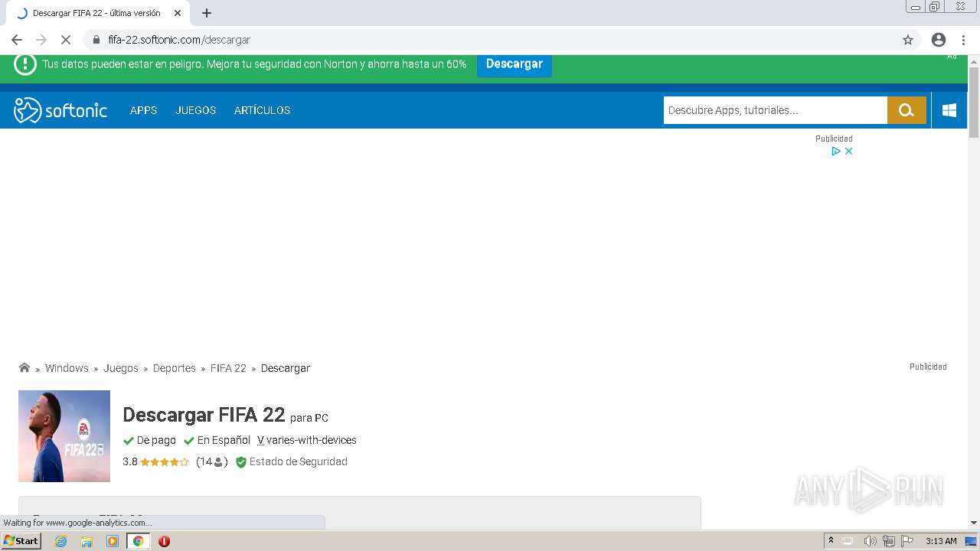
Task: Go back with browser arrow
Action: [17, 40]
